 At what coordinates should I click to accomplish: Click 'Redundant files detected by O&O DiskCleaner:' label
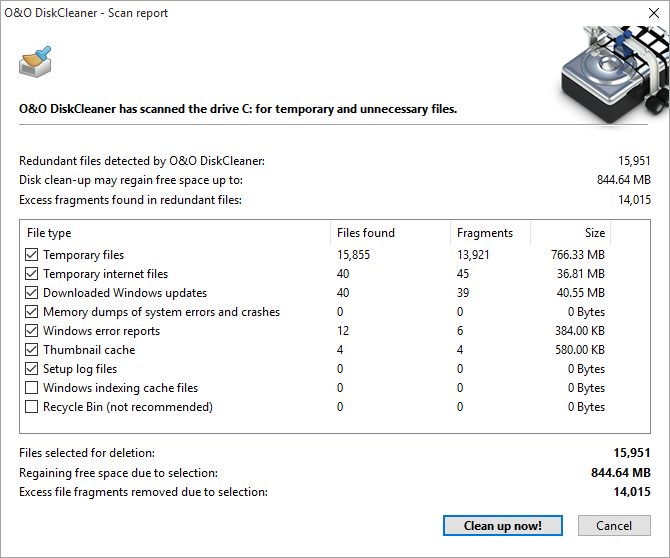pos(142,161)
